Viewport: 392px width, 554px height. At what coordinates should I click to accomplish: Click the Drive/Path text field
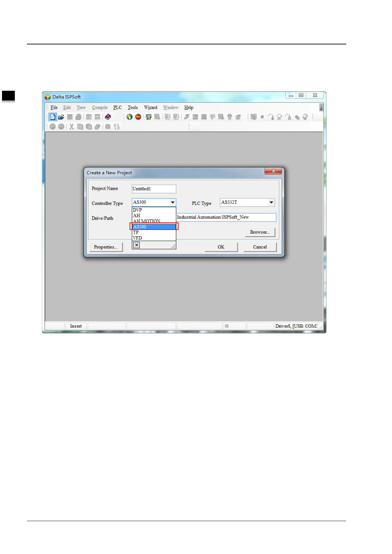226,217
